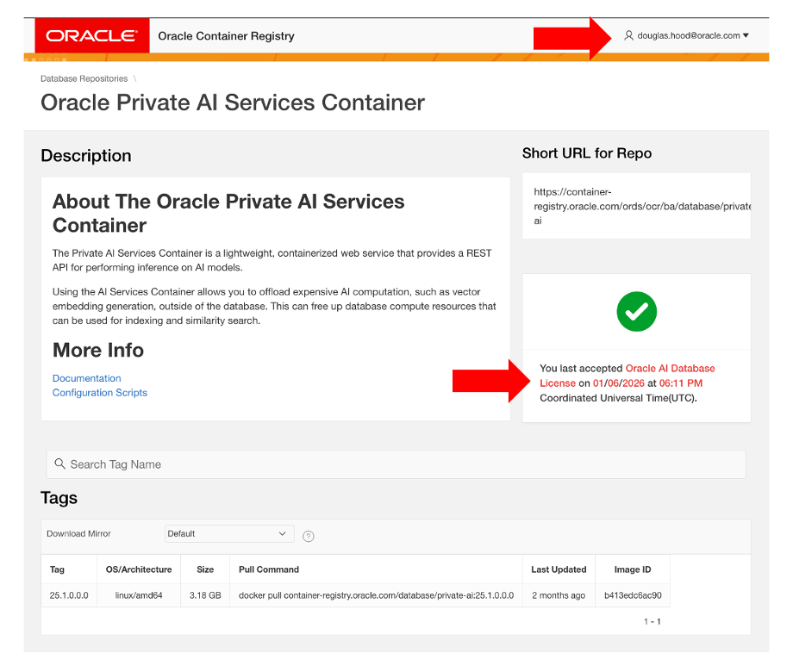The image size is (793, 672).
Task: Click the Description section heading
Action: (86, 156)
